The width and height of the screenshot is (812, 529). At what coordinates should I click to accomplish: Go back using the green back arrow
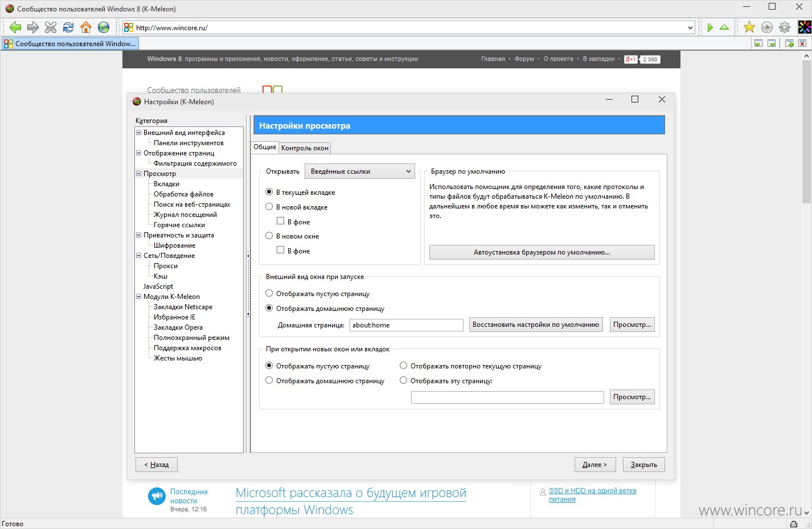[x=15, y=27]
